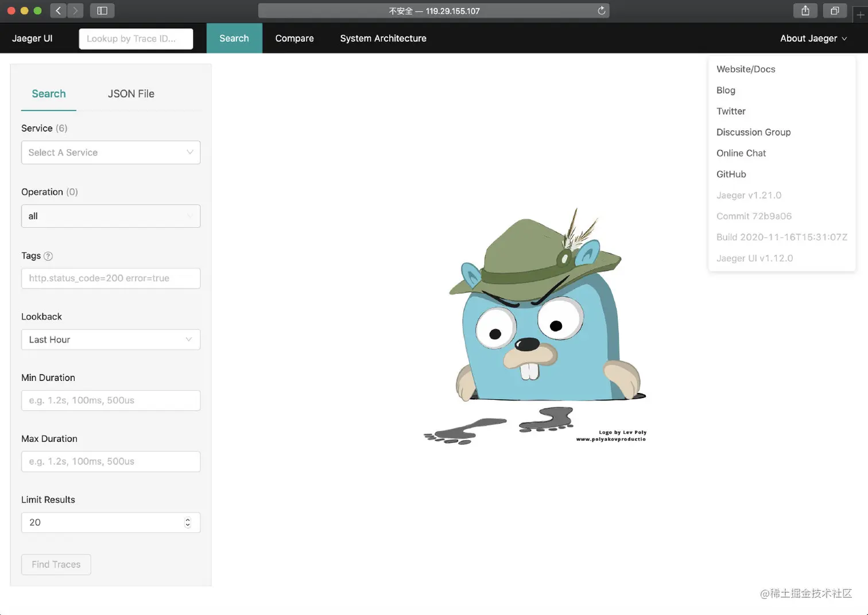This screenshot has height=615, width=868.
Task: Click the Lookback label
Action: tap(41, 317)
